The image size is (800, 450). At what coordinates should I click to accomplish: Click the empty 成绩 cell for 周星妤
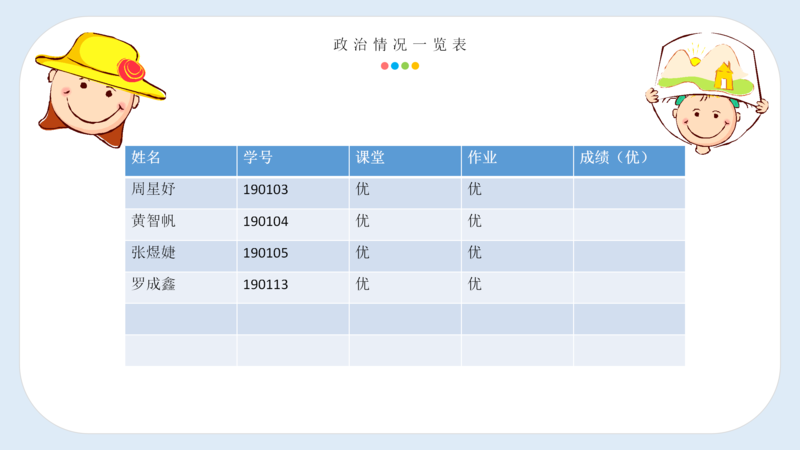629,192
